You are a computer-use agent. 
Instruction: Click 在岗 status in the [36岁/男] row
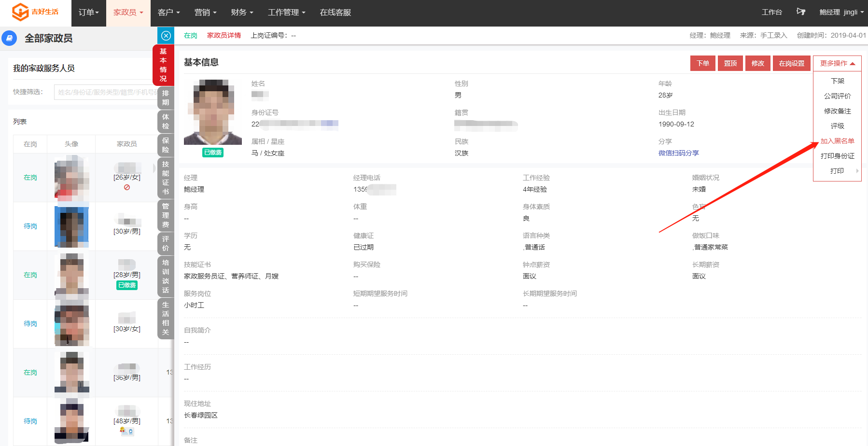pyautogui.click(x=30, y=373)
